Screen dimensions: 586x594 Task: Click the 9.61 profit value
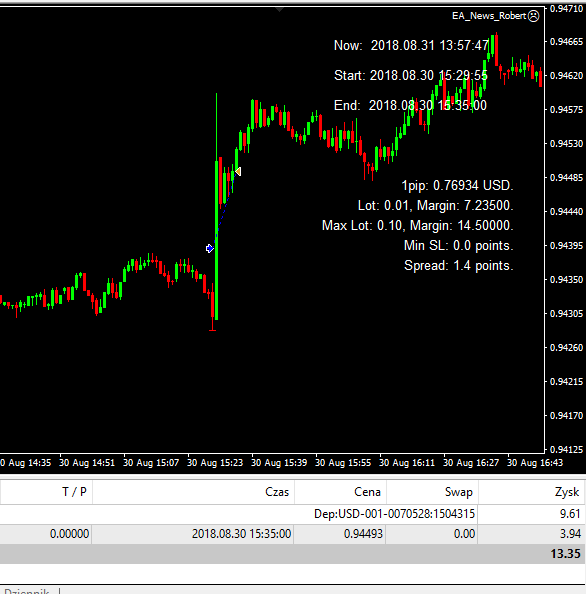pos(570,514)
